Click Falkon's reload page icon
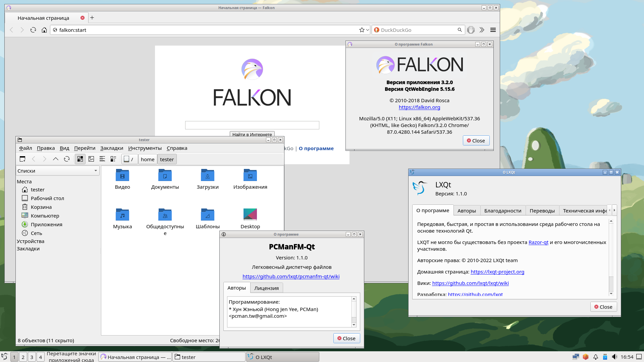 [33, 30]
